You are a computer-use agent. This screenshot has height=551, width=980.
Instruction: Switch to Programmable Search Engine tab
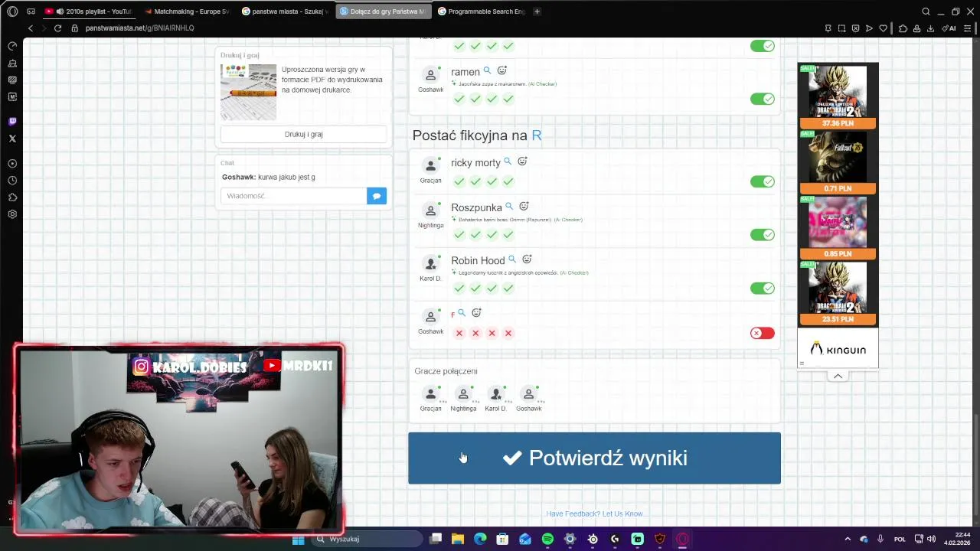click(481, 11)
